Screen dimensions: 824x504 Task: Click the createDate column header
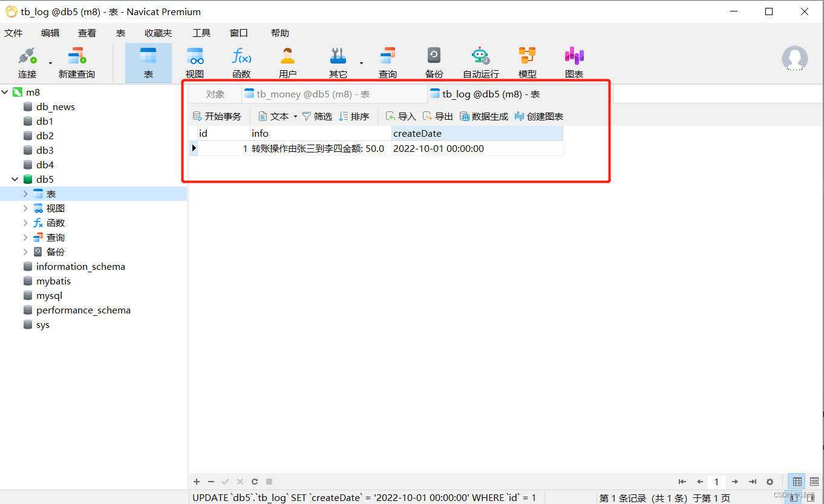(x=477, y=133)
